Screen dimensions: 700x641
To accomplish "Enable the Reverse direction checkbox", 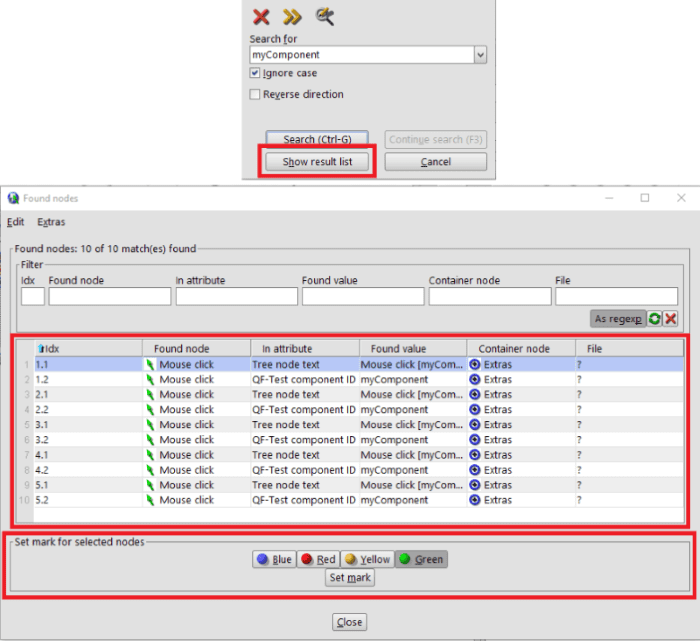I will [255, 94].
